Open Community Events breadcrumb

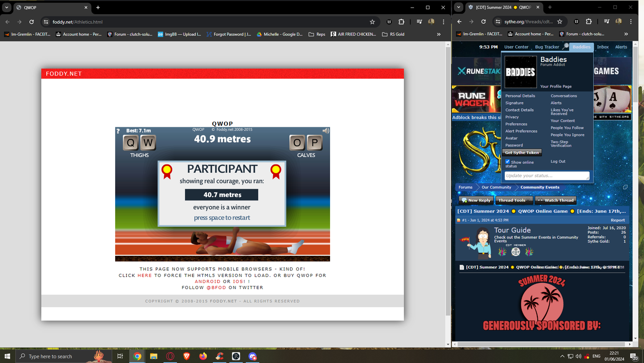click(540, 187)
